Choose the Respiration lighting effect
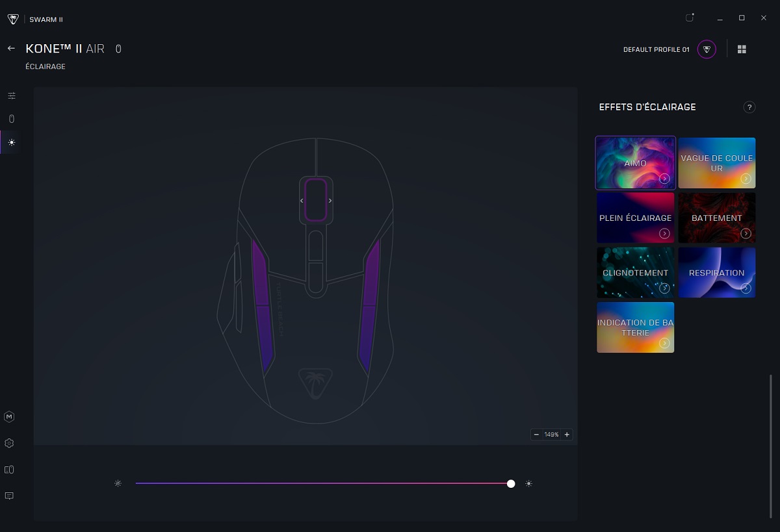This screenshot has height=532, width=780. point(716,272)
